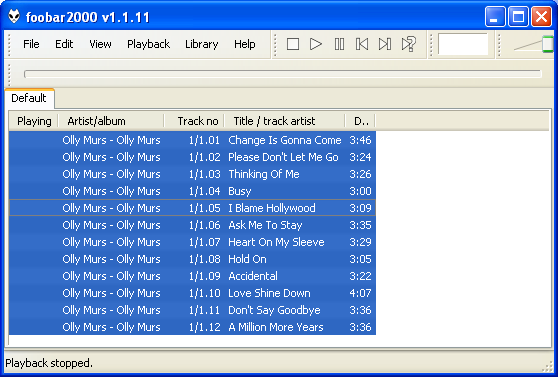This screenshot has height=377, width=558.
Task: Click Olly Murs artist cell for track 1/1.09
Action: tap(111, 276)
